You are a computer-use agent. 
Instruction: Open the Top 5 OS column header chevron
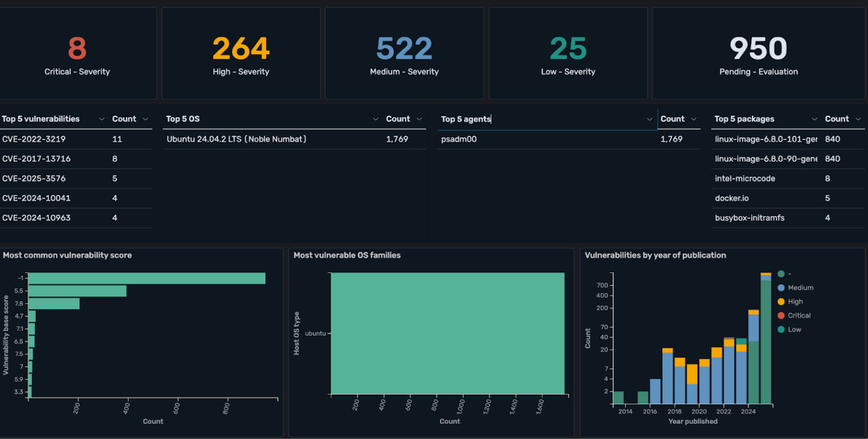coord(376,119)
